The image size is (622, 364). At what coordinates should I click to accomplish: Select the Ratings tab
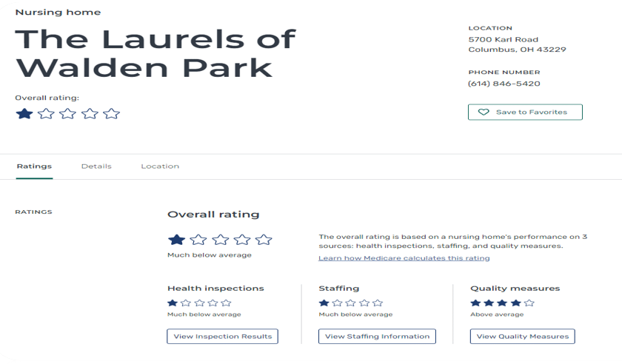pyautogui.click(x=34, y=166)
